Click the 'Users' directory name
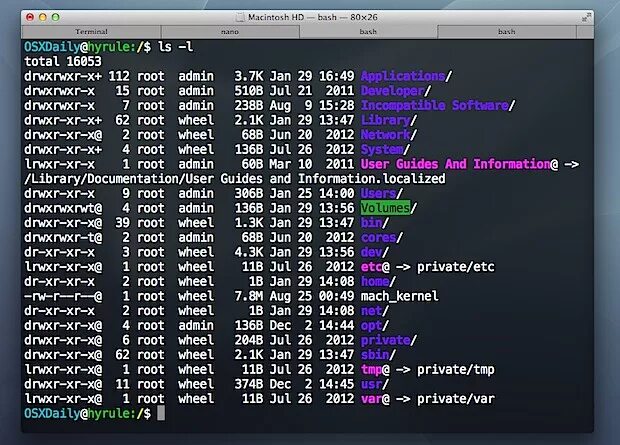 pos(378,193)
